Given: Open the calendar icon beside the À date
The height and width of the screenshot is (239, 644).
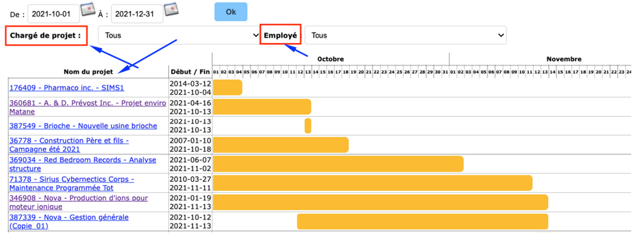Looking at the screenshot, I should click(x=171, y=9).
